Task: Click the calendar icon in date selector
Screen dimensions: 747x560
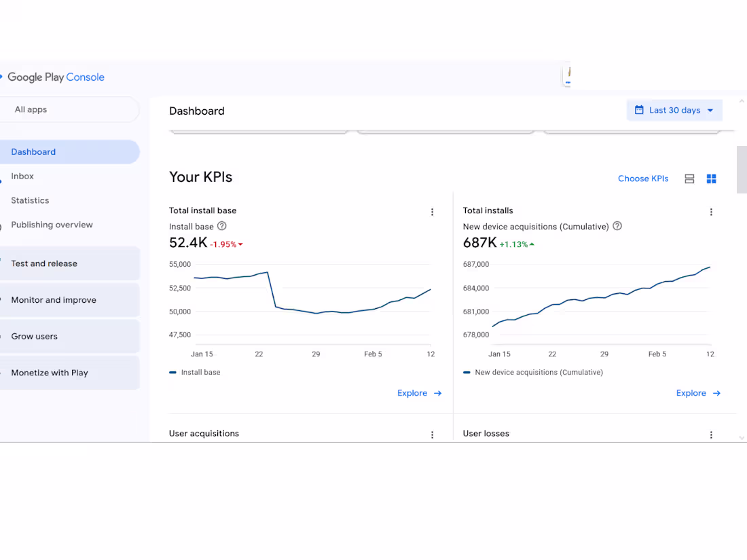Action: tap(639, 110)
